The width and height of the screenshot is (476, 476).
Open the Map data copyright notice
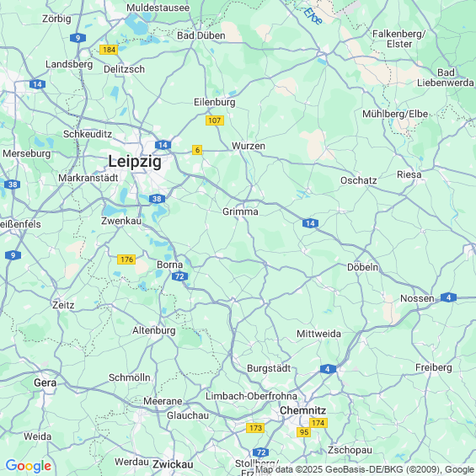[x=366, y=469]
